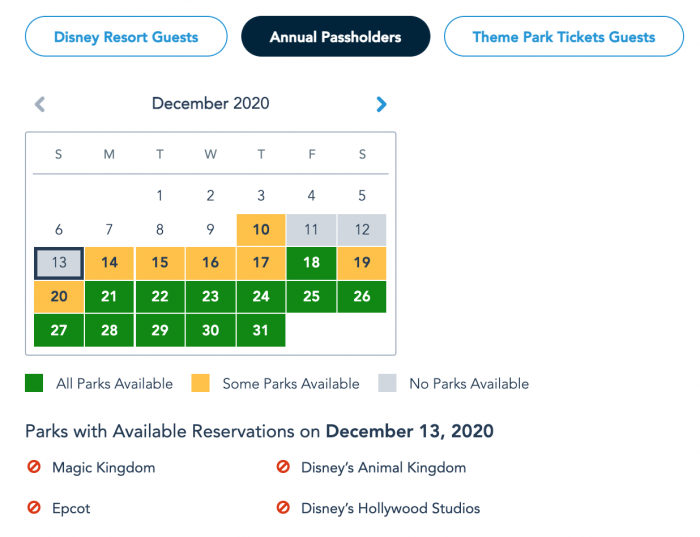Click unavailable icon beside Epcot
This screenshot has height=537, width=700.
click(x=34, y=508)
